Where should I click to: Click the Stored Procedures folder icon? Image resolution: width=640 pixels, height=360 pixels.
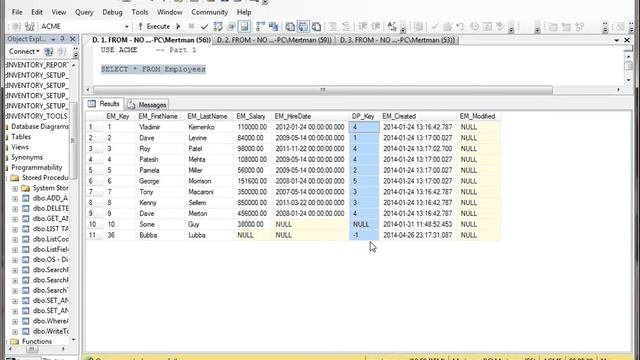click(15, 178)
